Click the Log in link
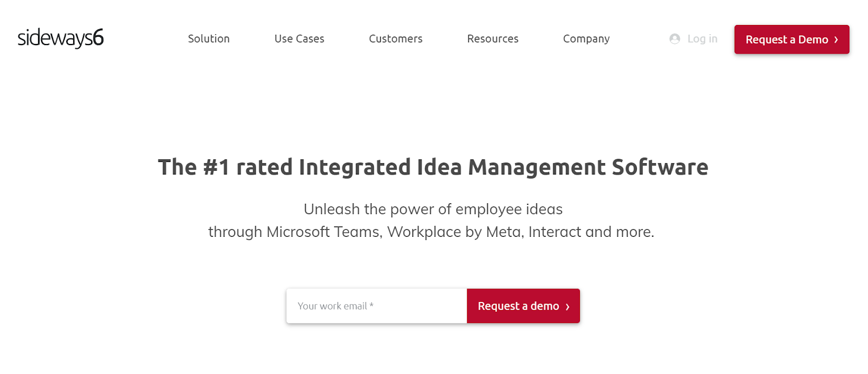This screenshot has height=374, width=868. point(702,39)
